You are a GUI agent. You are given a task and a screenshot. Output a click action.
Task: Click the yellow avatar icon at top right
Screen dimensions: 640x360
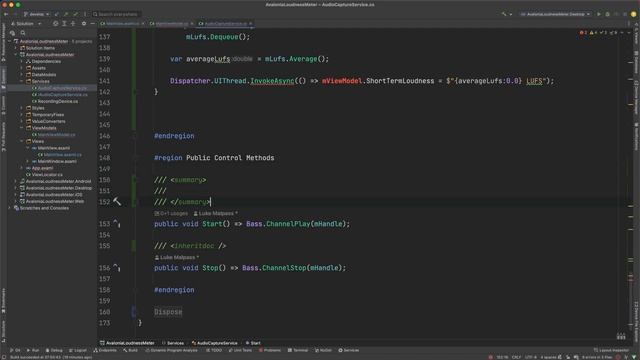[x=633, y=14]
